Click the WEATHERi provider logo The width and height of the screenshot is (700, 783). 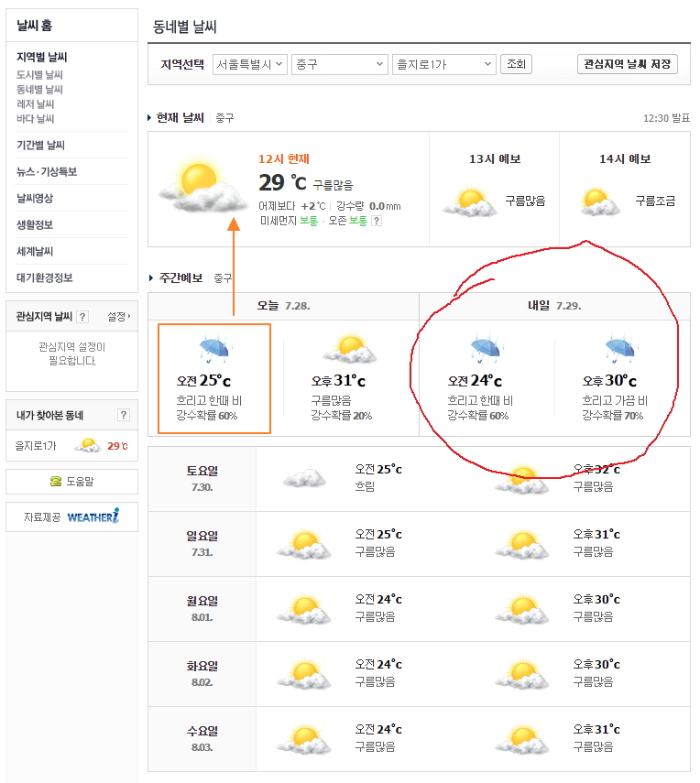click(93, 517)
